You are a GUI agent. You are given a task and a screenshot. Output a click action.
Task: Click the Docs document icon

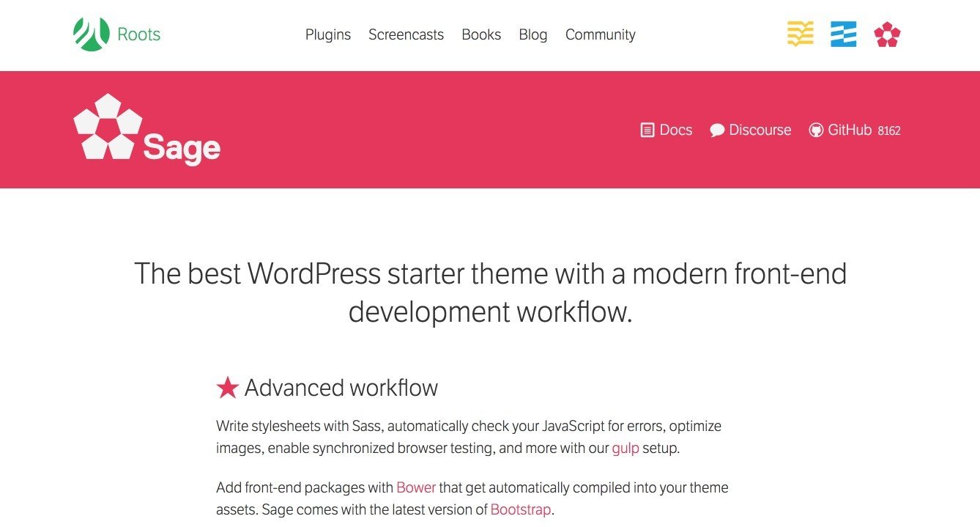[647, 130]
